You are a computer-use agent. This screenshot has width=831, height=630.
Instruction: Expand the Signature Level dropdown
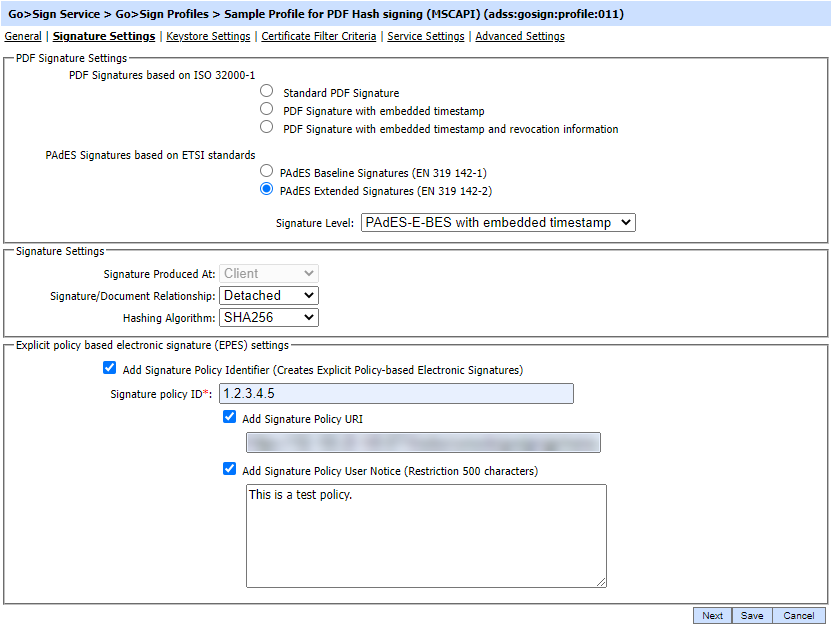click(x=498, y=223)
